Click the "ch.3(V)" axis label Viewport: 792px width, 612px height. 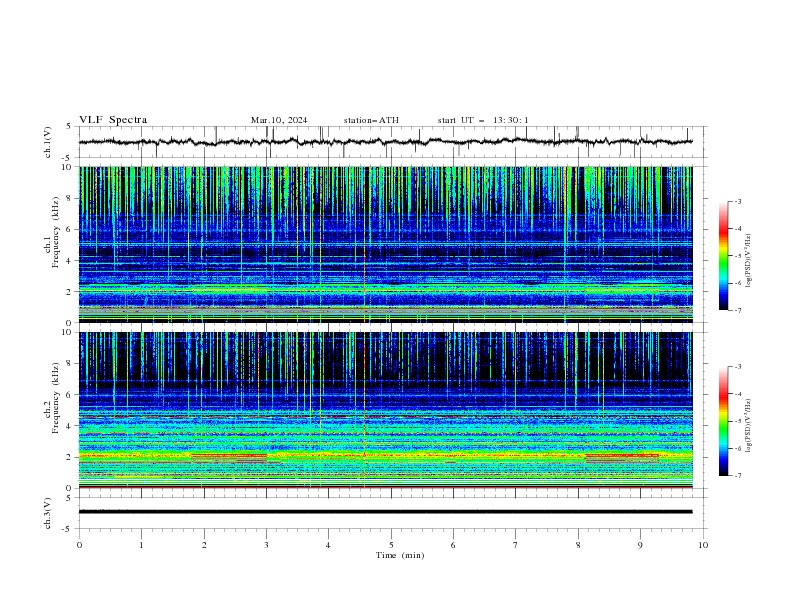coord(48,513)
